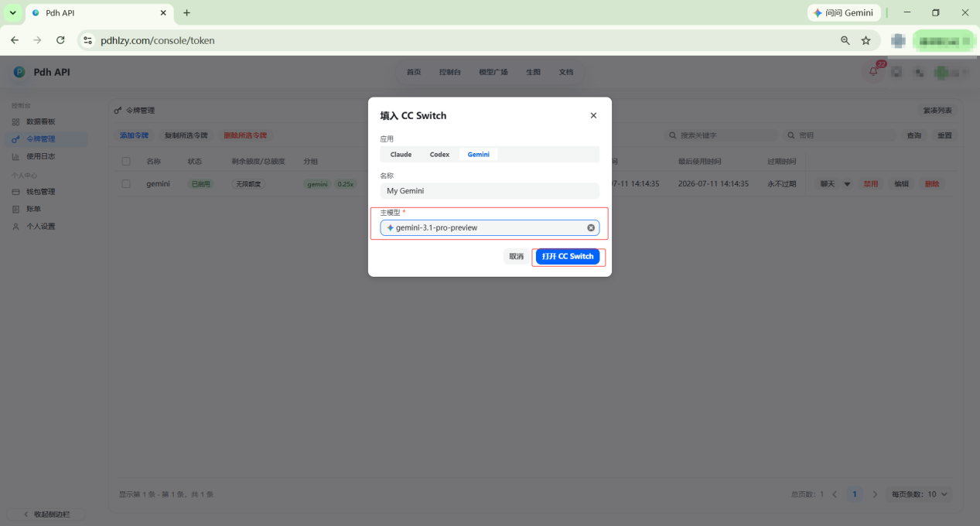Click the 打开 CC Switch button
This screenshot has height=526, width=980.
tap(568, 256)
